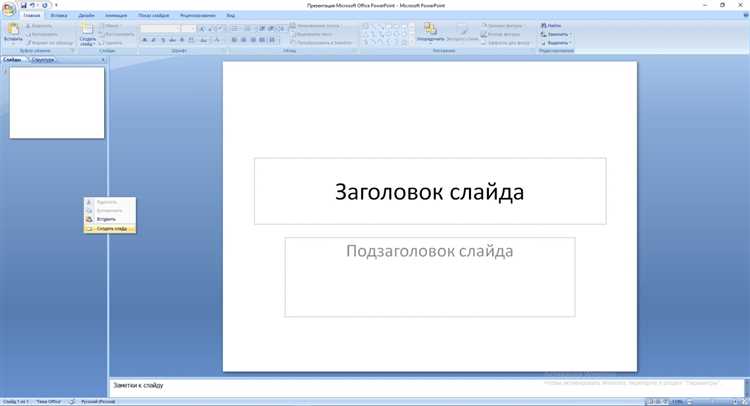Select slide 1 thumbnail
Viewport: 750px width, 406px height.
[x=57, y=103]
